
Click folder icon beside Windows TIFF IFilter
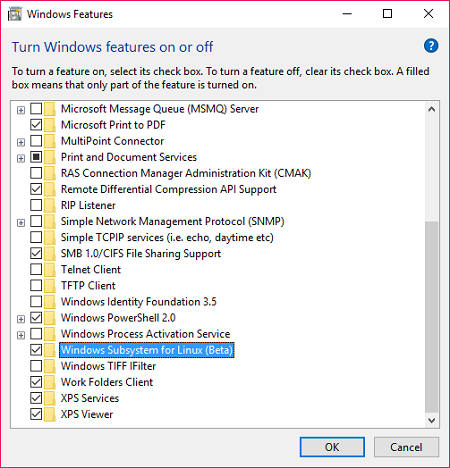(x=50, y=366)
